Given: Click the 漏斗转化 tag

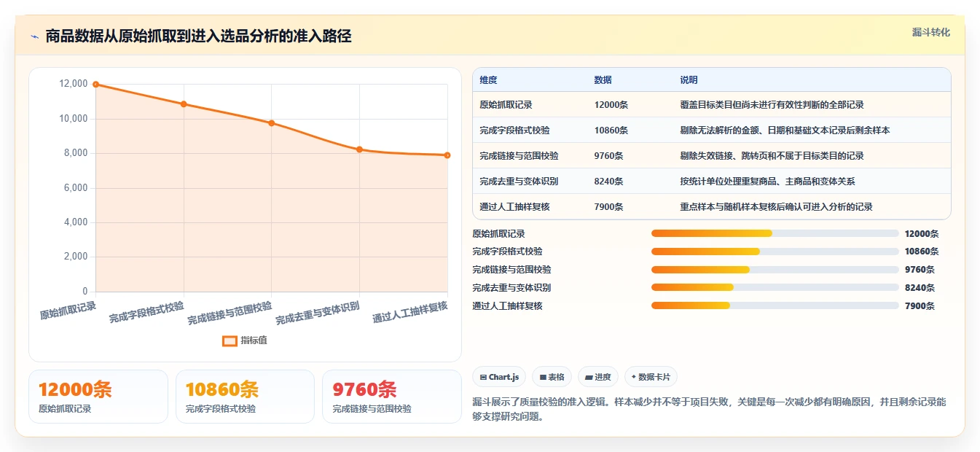Looking at the screenshot, I should [x=930, y=33].
